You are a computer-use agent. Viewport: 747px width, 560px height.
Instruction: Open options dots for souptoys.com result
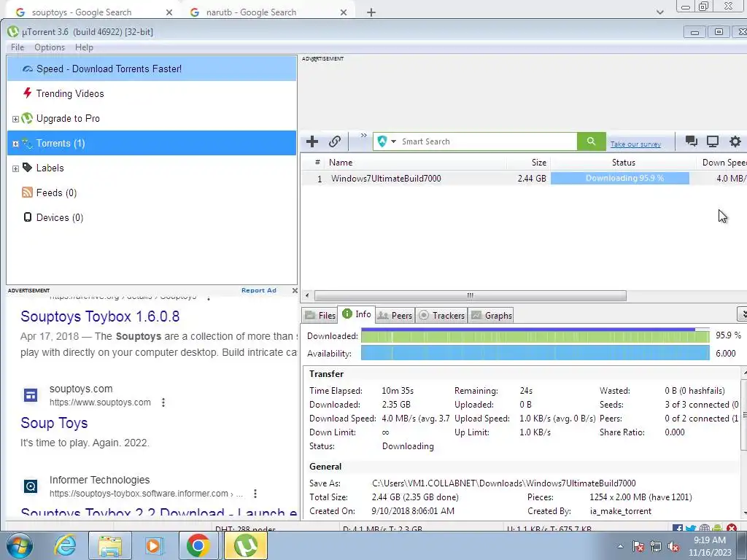coord(163,402)
